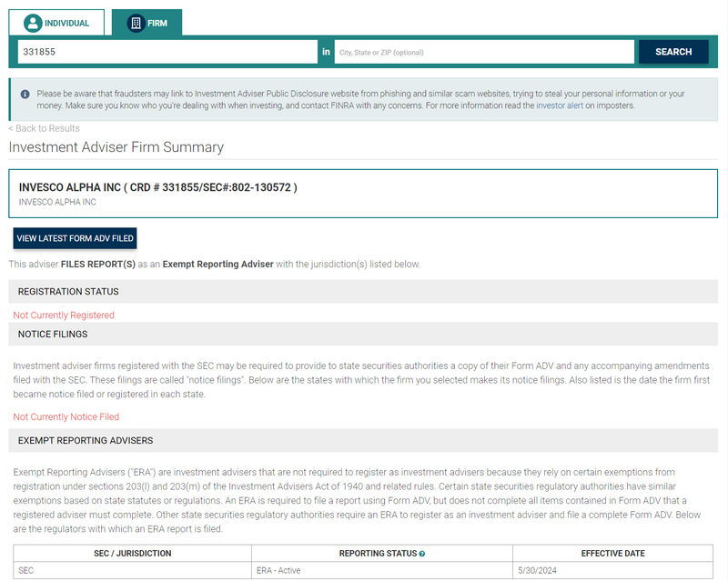Screen dimensions: 728x581
Task: Click the small INVESCO ALPHA INC subtitle
Action: pos(57,203)
